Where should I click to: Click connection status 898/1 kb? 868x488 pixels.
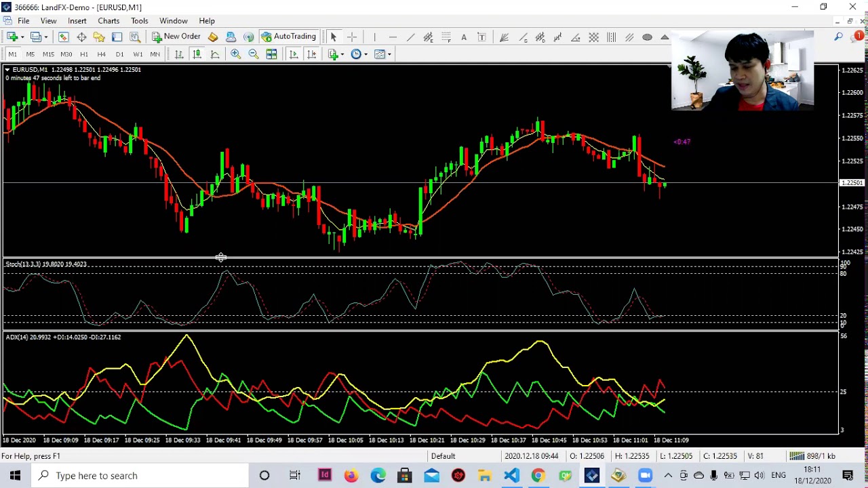812,456
